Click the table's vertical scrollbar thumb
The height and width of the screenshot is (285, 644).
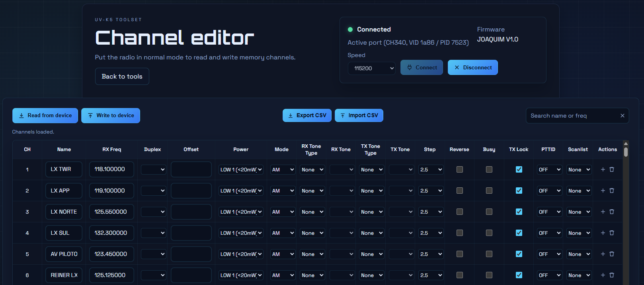[x=626, y=152]
